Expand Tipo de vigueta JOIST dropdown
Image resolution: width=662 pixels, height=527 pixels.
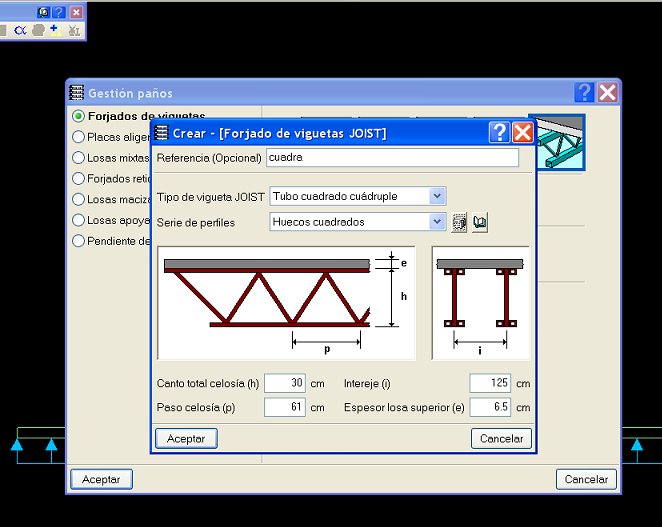(x=437, y=196)
